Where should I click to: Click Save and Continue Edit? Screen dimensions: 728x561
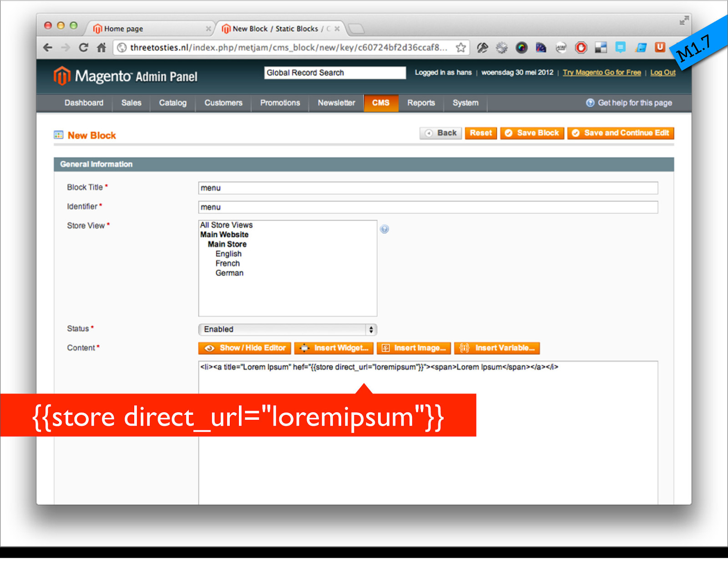coord(621,133)
